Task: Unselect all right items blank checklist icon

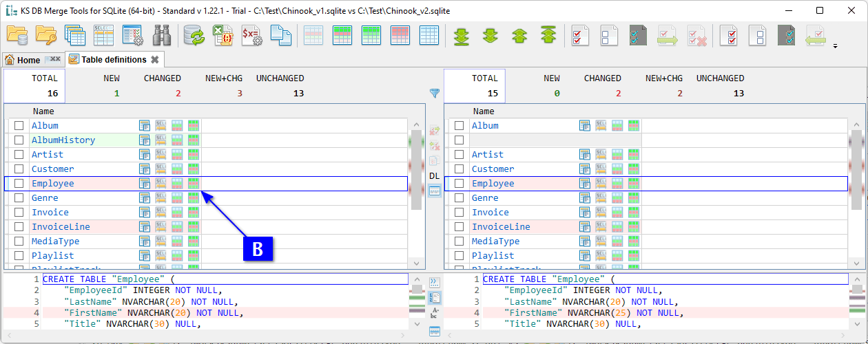Action: [758, 34]
